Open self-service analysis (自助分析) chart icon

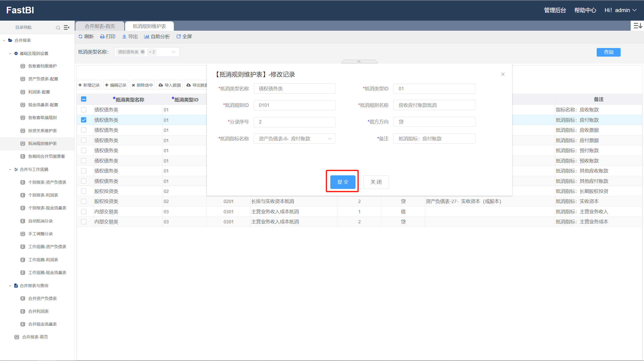(146, 36)
